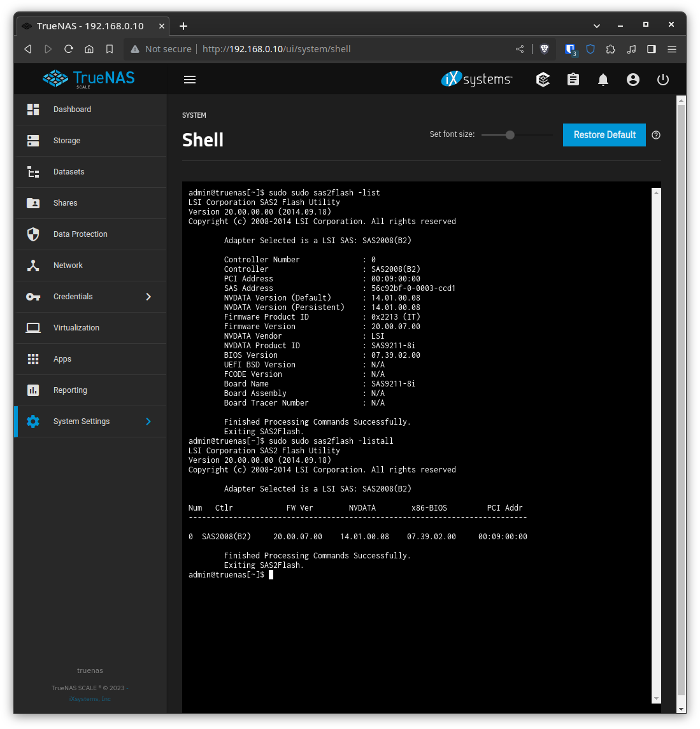Open the Shares page
This screenshot has width=700, height=729.
pyautogui.click(x=90, y=202)
